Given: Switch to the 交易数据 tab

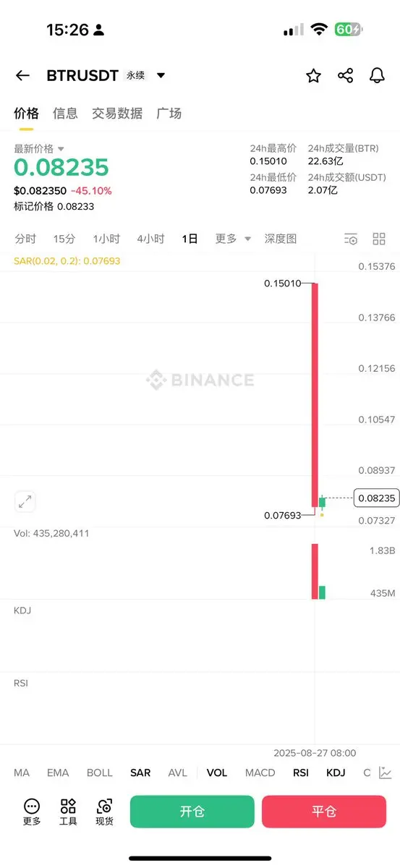Looking at the screenshot, I should [x=117, y=114].
